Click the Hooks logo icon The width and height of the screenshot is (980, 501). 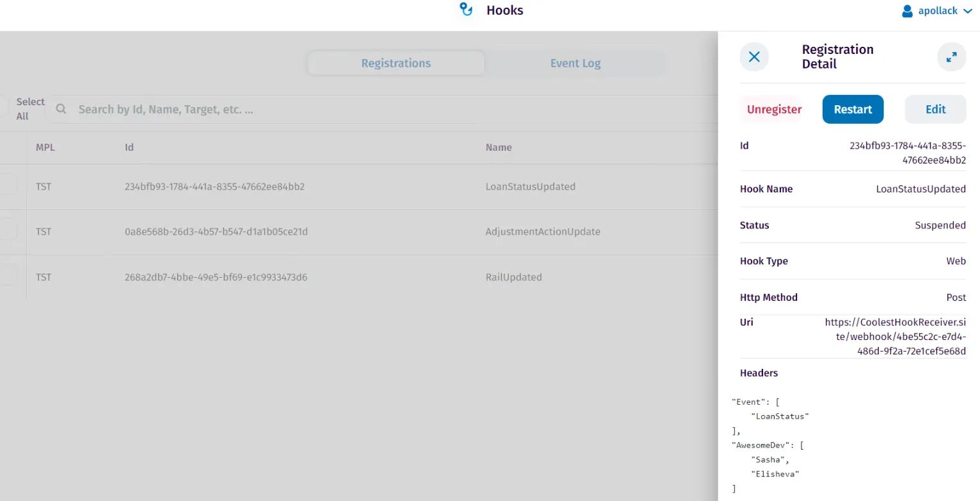pos(467,10)
